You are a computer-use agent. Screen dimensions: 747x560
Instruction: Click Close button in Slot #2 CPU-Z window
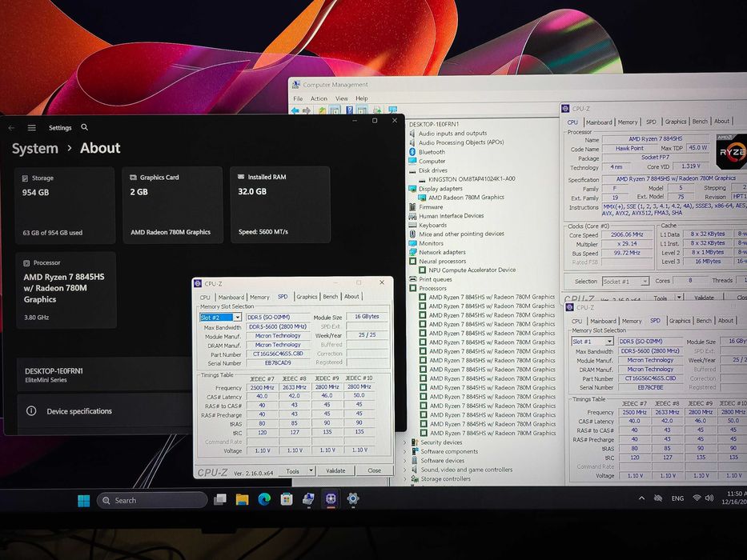coord(374,470)
